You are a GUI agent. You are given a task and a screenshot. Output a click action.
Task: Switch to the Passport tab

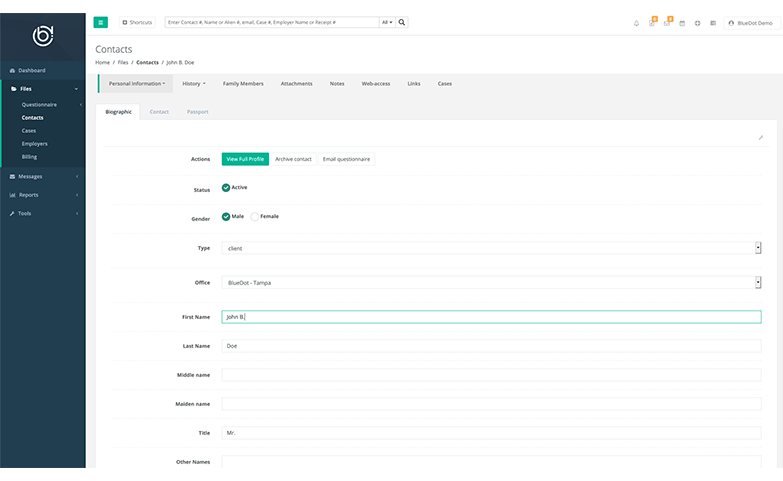tap(197, 112)
